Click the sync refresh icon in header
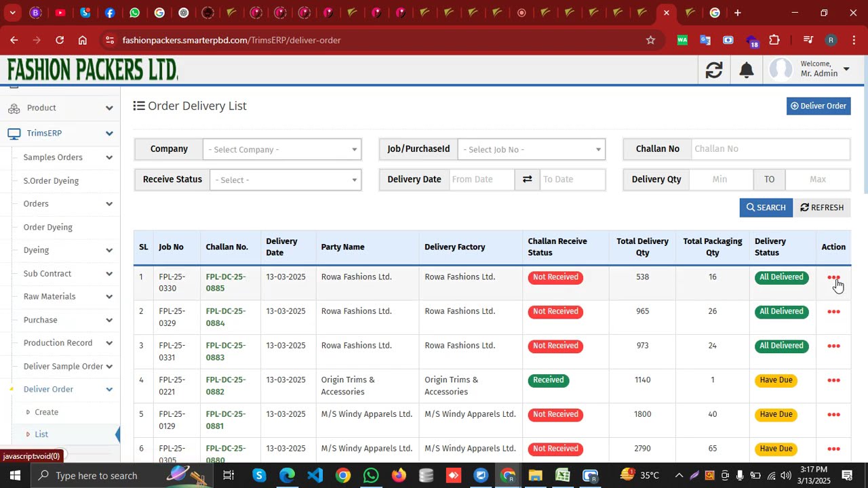The image size is (868, 488). [x=714, y=70]
